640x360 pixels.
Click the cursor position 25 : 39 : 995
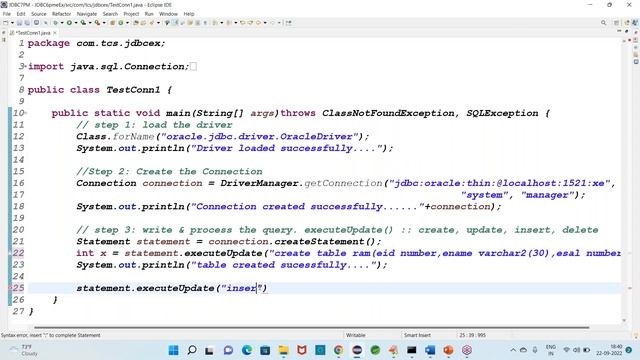pos(472,335)
